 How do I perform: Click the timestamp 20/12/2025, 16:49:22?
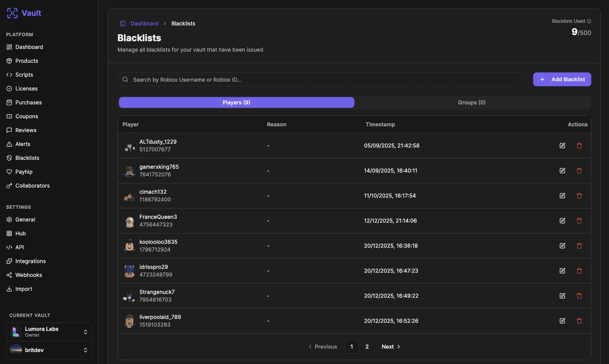[x=391, y=296]
